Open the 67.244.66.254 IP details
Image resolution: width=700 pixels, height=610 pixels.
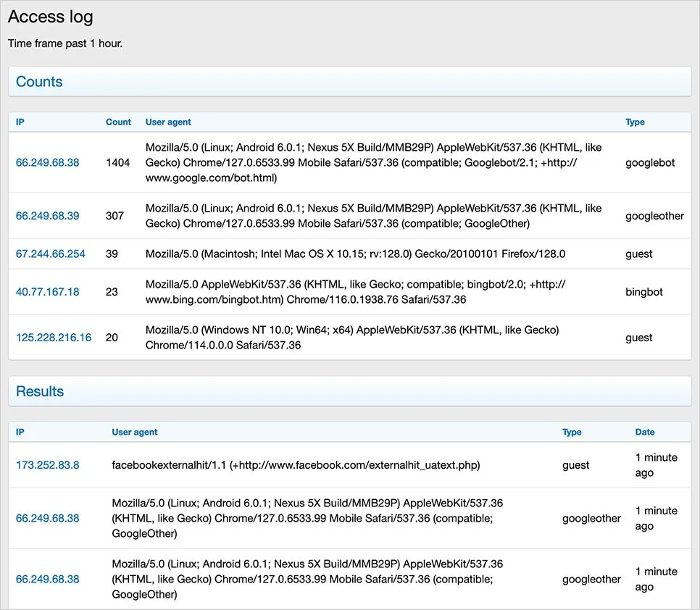tap(50, 254)
